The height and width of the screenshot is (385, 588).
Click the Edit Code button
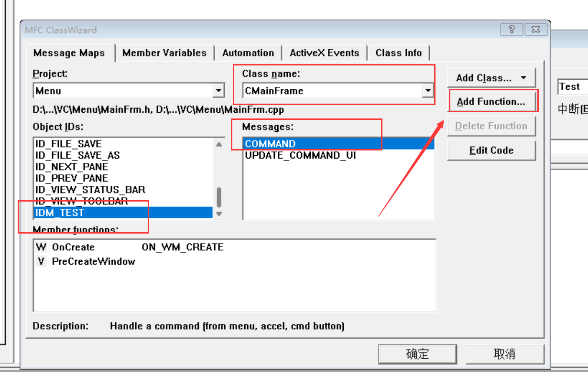[x=491, y=150]
